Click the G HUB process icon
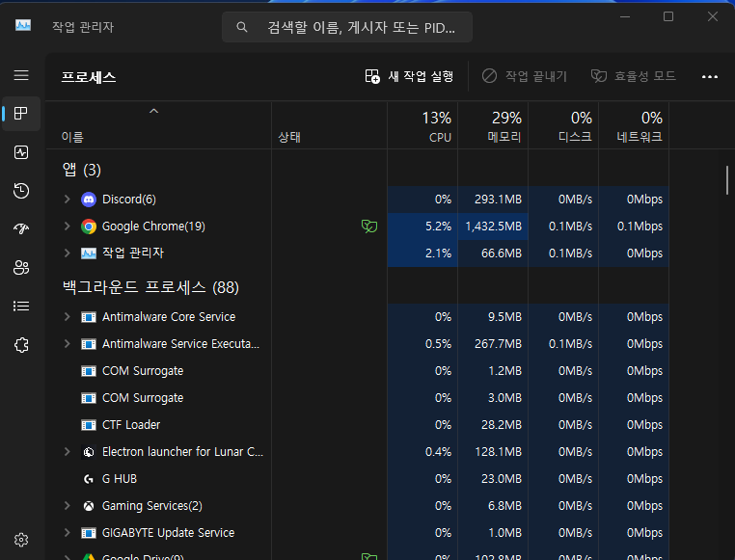 click(89, 479)
